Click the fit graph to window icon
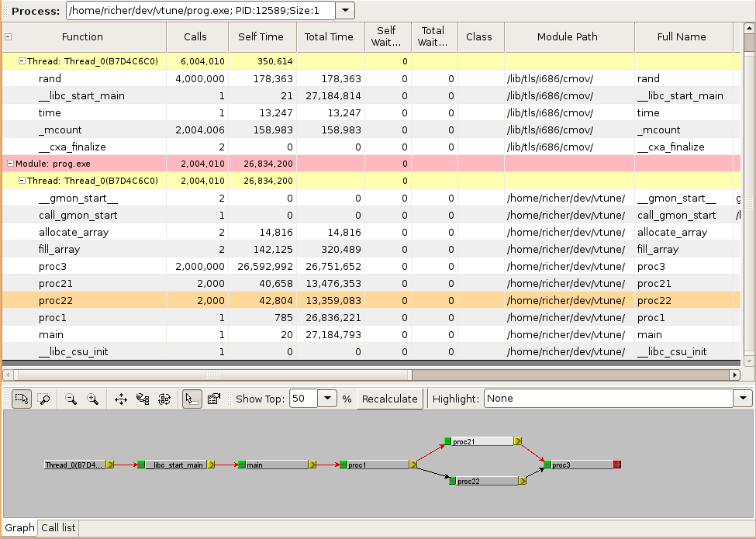This screenshot has width=756, height=539. pyautogui.click(x=164, y=399)
